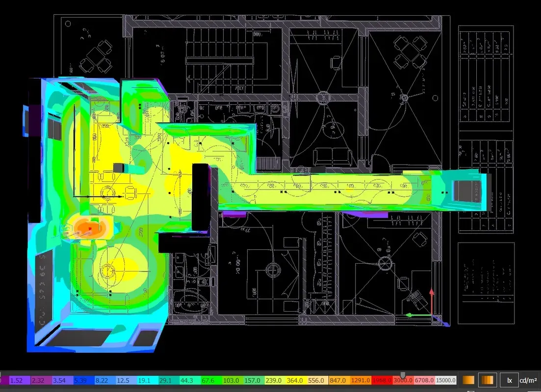Select the smooth gradient false color icon
541x392 pixels.
point(468,380)
